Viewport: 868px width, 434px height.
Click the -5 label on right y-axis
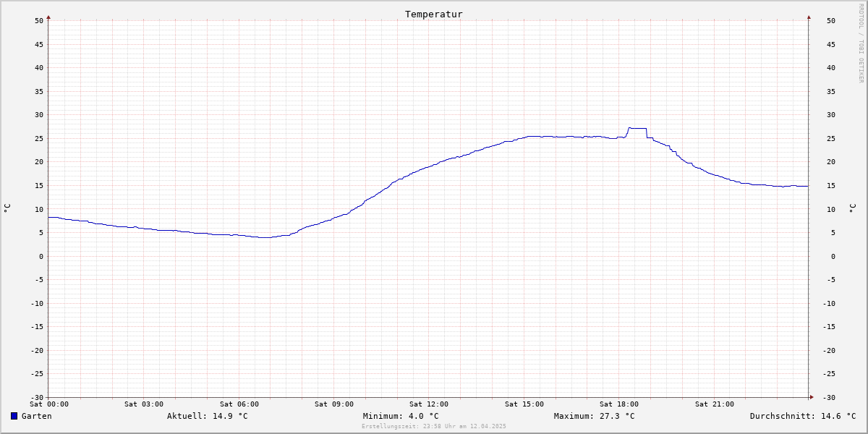coord(831,280)
